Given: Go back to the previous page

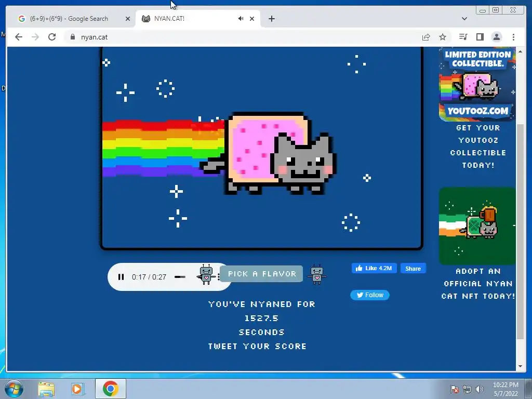Looking at the screenshot, I should tap(19, 37).
